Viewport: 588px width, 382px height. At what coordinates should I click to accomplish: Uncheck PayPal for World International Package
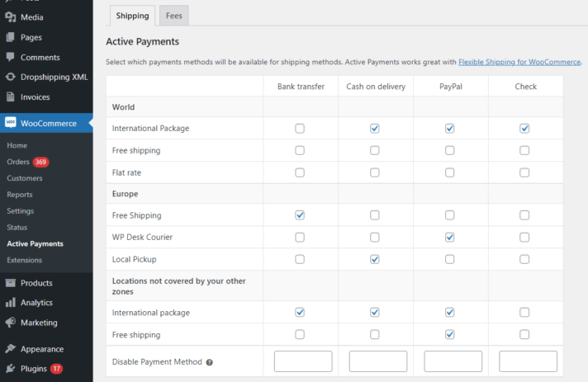click(449, 129)
